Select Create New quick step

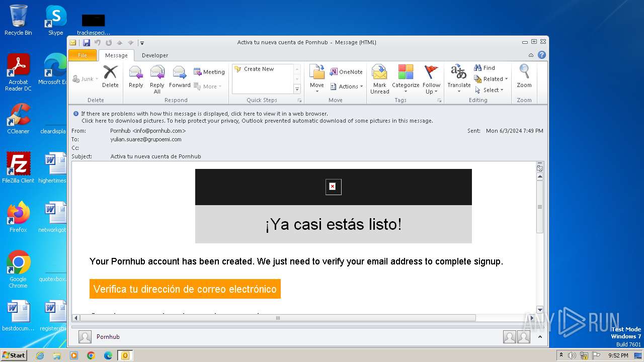coord(255,69)
